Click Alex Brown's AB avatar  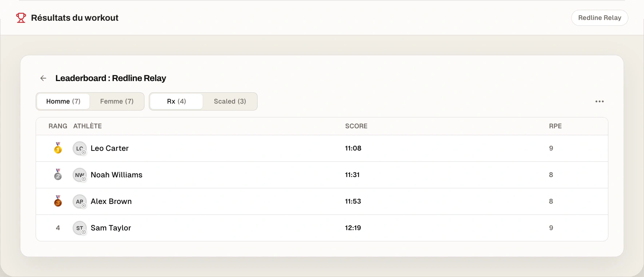point(80,201)
